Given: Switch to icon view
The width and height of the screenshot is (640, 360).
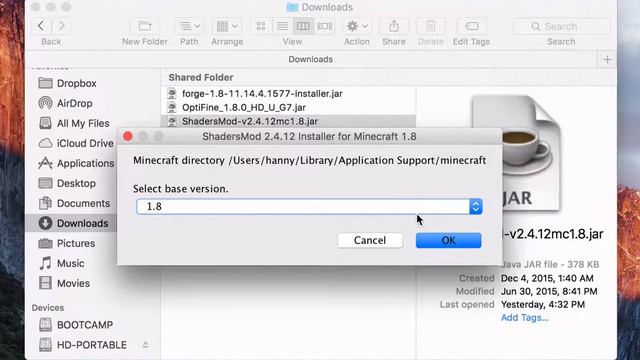Looking at the screenshot, I should tap(261, 26).
